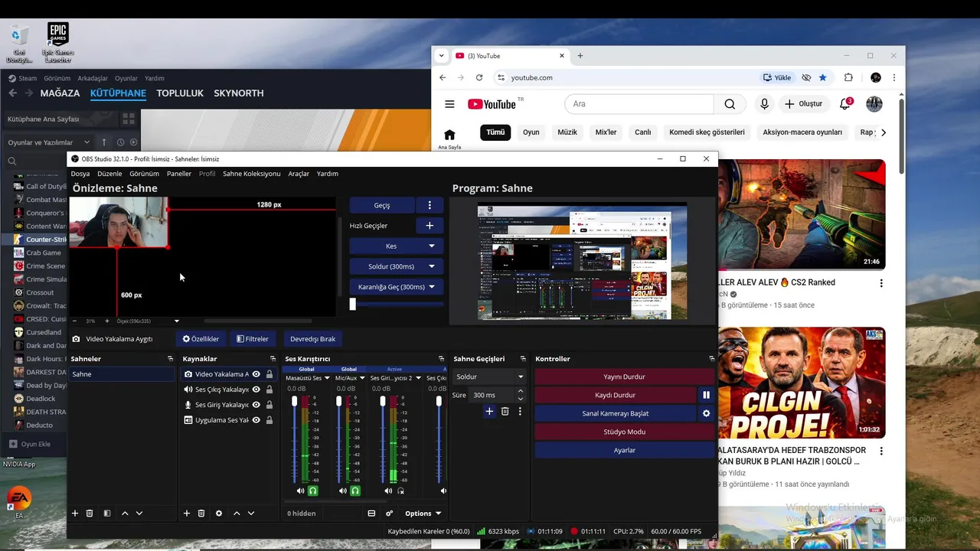The height and width of the screenshot is (551, 980).
Task: Move source up in Kaynaklar panel
Action: 237,514
